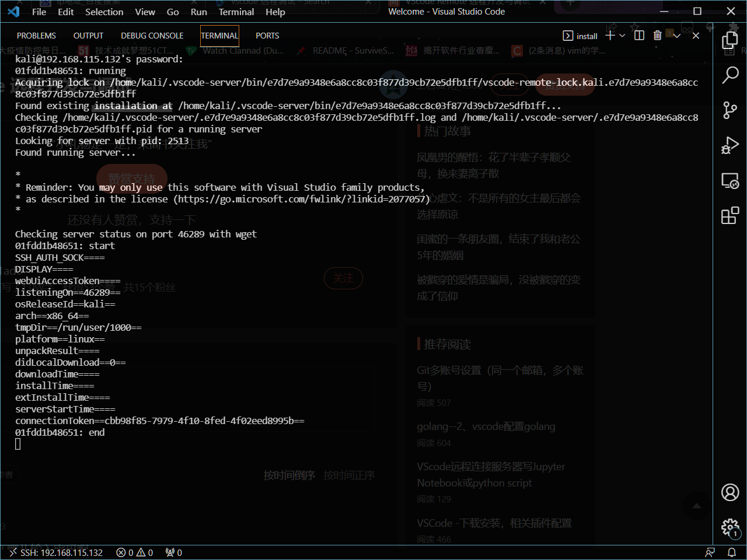Viewport: 747px width, 560px height.
Task: Click the 'tmpDir==/run/user/1000==' line
Action: tap(78, 327)
